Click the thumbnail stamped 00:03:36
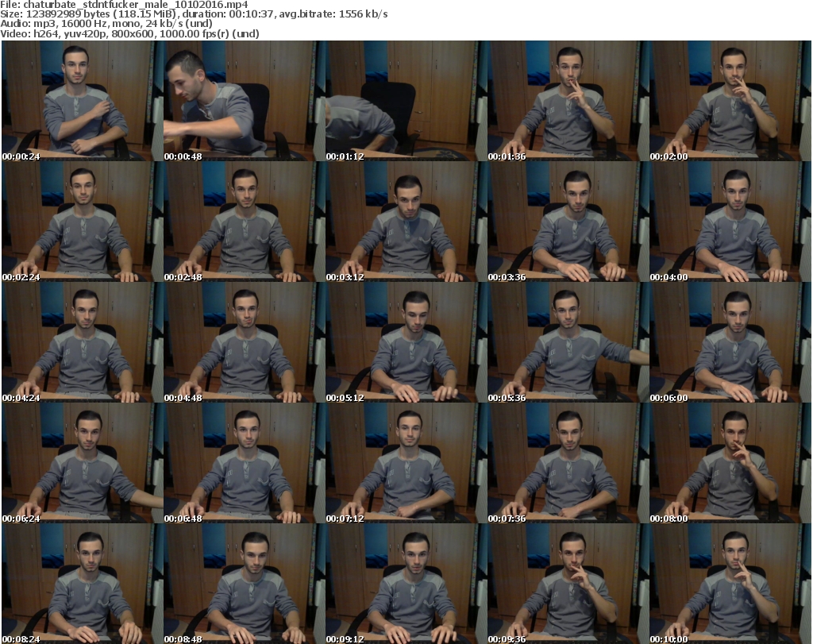 [568, 222]
